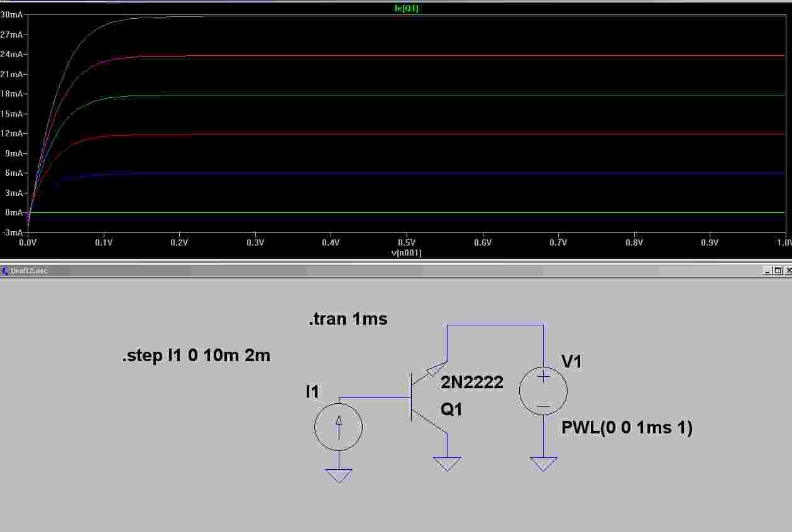Click the 0.5V tick on horizontal axis
Screen dimensions: 792x532
click(x=407, y=242)
